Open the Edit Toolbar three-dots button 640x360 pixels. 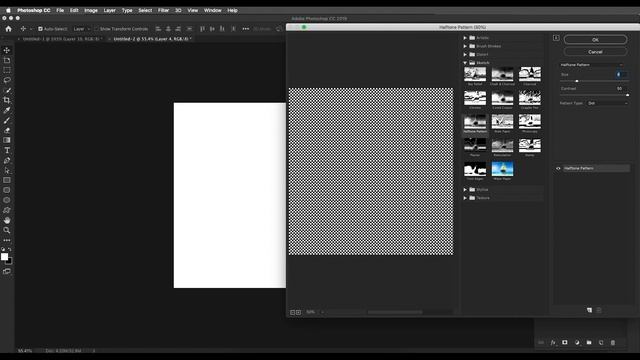tap(7, 240)
